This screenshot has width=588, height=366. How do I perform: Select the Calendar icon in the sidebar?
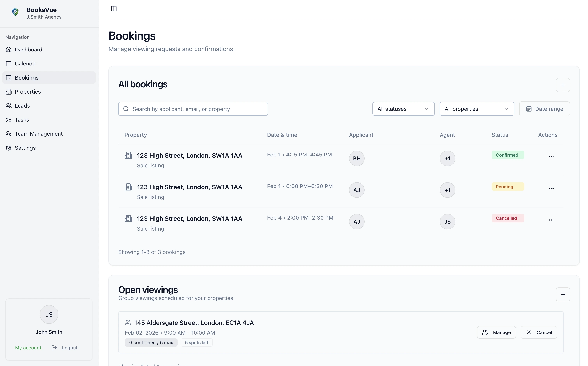click(9, 63)
